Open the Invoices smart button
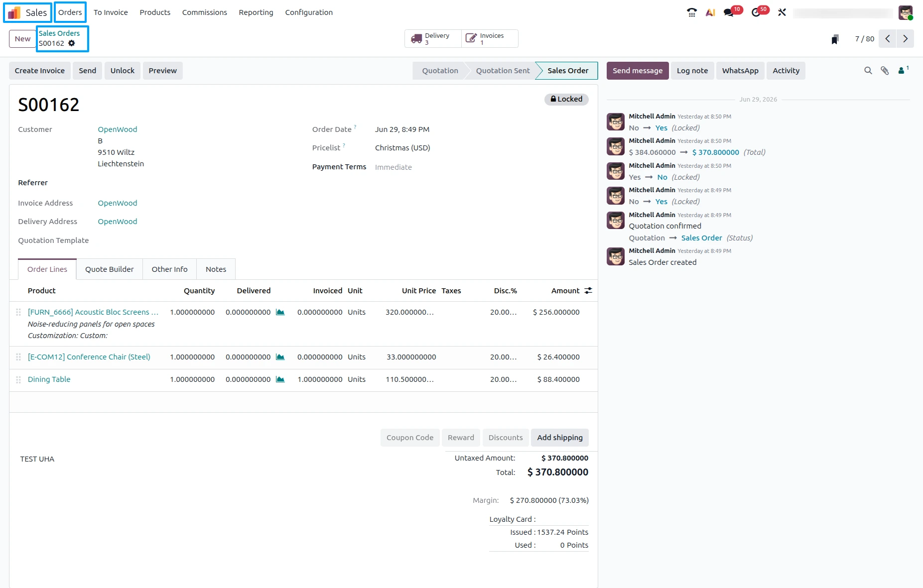This screenshot has height=588, width=923. click(x=490, y=39)
